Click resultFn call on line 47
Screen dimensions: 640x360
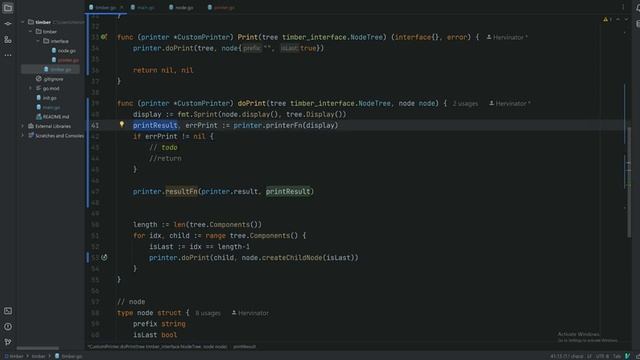coord(181,191)
